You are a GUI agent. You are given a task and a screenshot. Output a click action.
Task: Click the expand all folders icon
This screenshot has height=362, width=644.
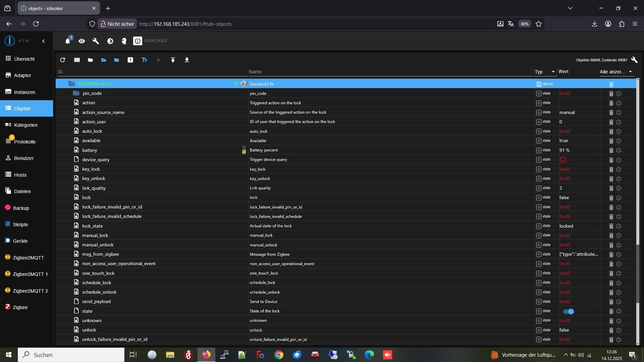(103, 60)
